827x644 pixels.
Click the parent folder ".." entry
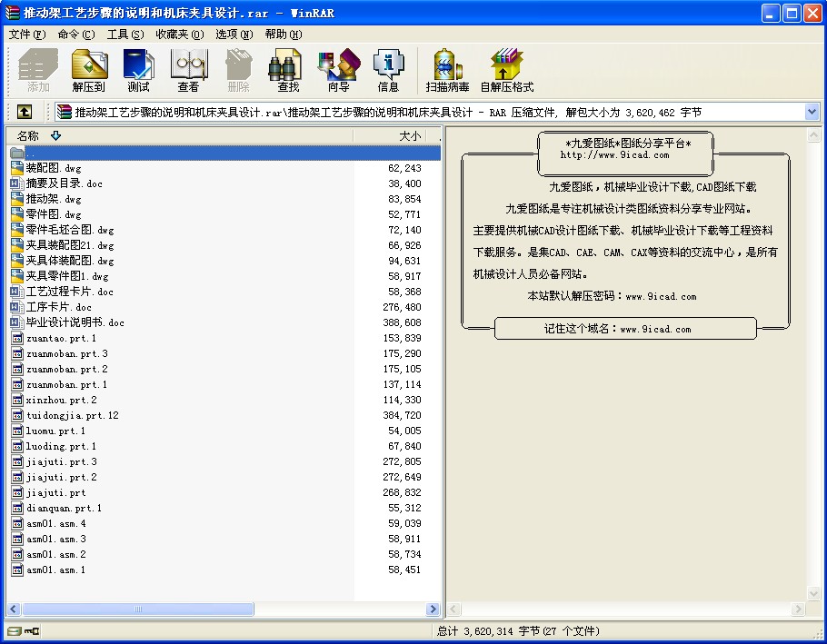pyautogui.click(x=30, y=153)
